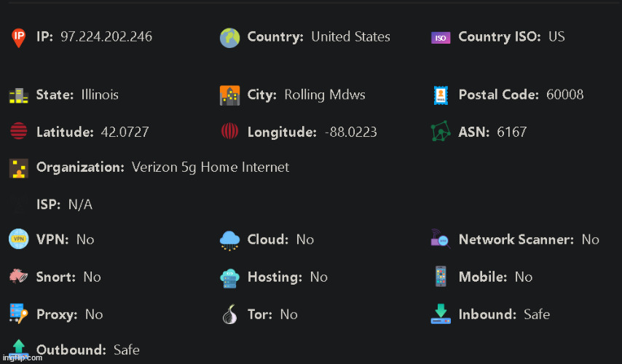
Task: Click the orange city buildings icon
Action: click(229, 95)
